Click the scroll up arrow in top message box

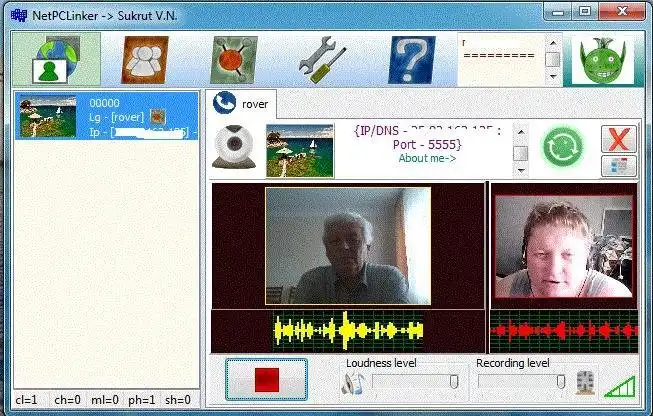click(x=553, y=42)
